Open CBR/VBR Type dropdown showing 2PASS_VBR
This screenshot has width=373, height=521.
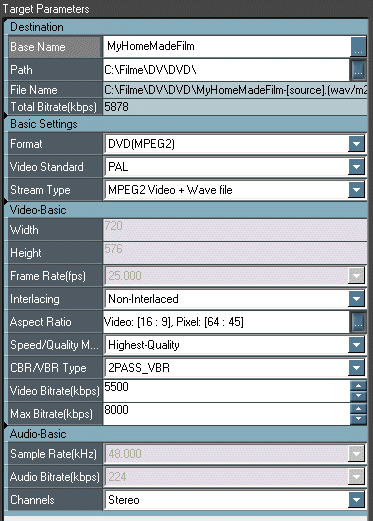(x=356, y=368)
